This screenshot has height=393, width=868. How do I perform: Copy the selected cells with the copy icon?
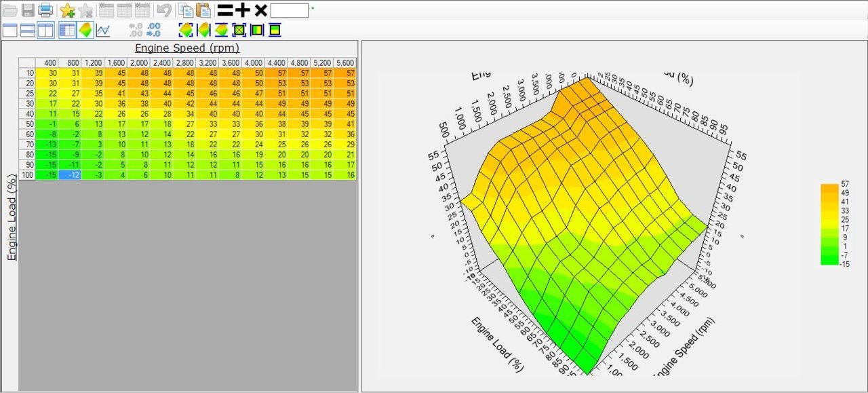186,10
